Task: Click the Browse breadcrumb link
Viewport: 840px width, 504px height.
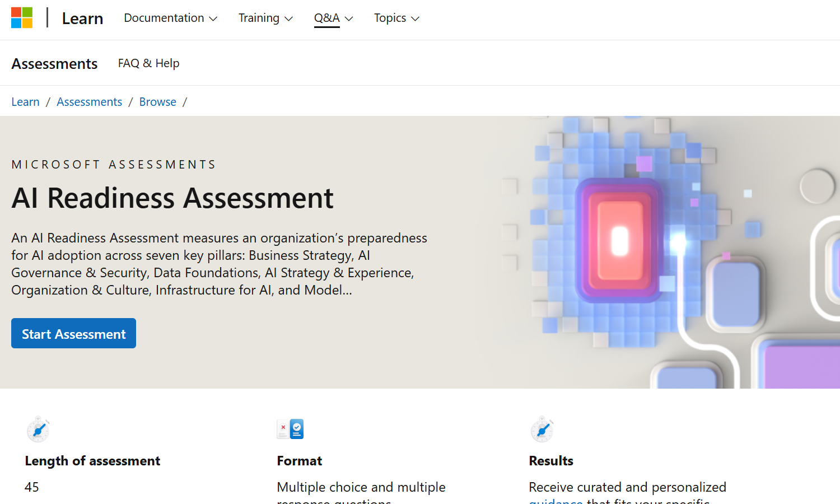Action: point(157,102)
